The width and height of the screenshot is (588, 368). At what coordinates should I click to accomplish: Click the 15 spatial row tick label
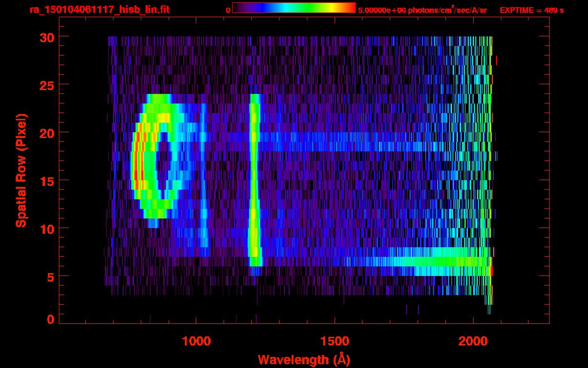pyautogui.click(x=47, y=181)
